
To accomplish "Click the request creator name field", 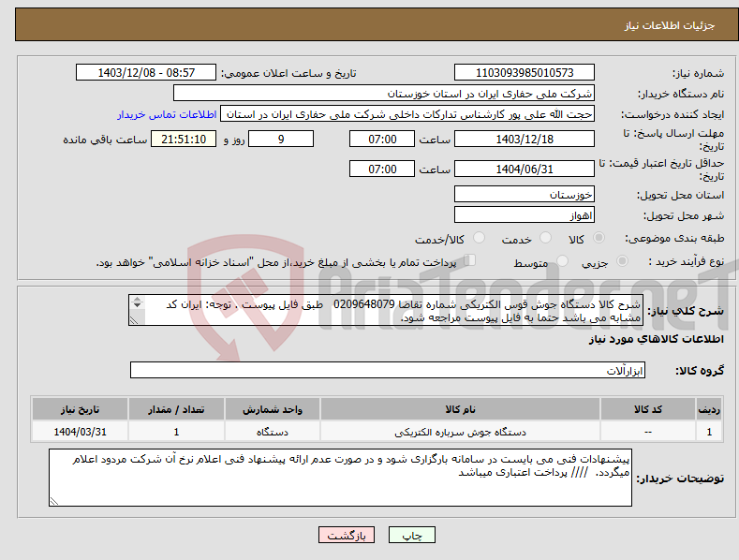I will (407, 114).
